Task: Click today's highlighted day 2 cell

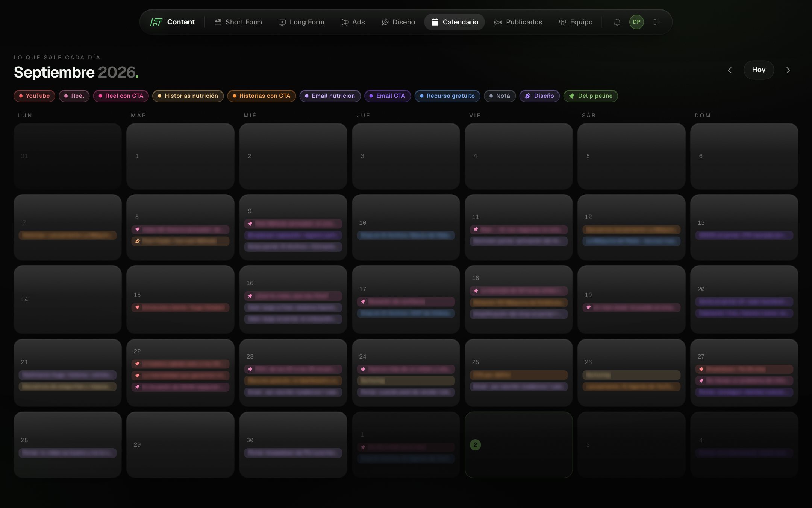Action: (x=519, y=445)
